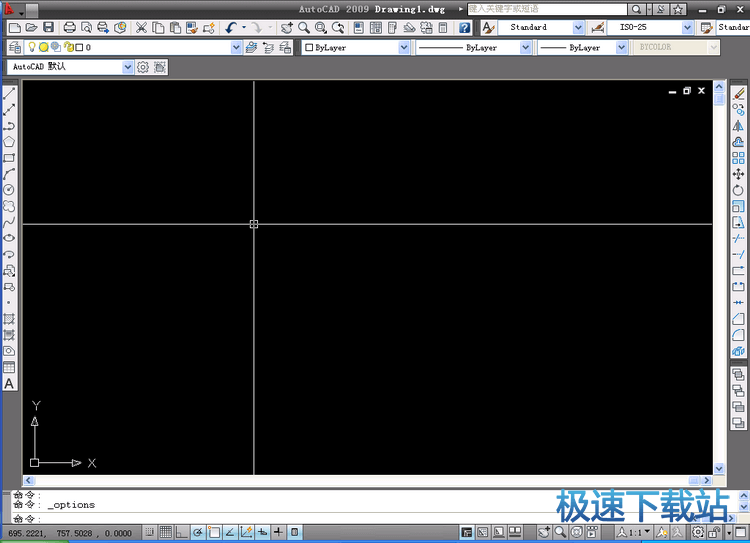Image resolution: width=750 pixels, height=543 pixels.
Task: Toggle Snap mode in status bar
Action: pyautogui.click(x=150, y=532)
